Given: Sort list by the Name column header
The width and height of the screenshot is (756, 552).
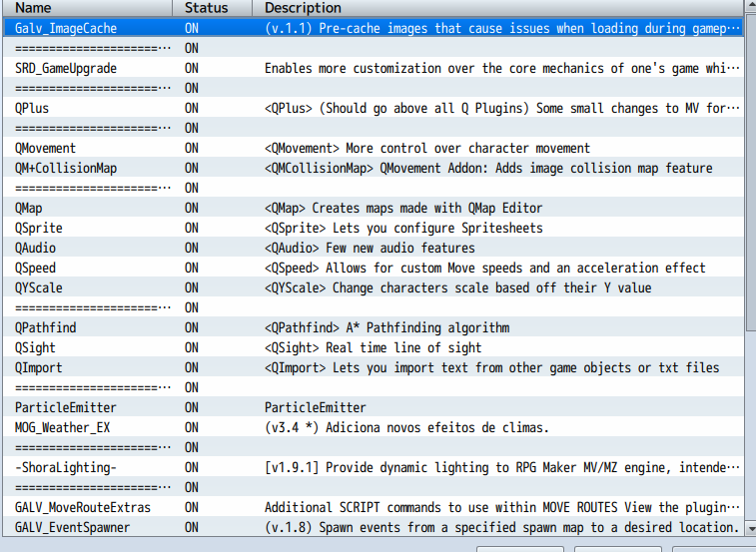Looking at the screenshot, I should (x=87, y=8).
